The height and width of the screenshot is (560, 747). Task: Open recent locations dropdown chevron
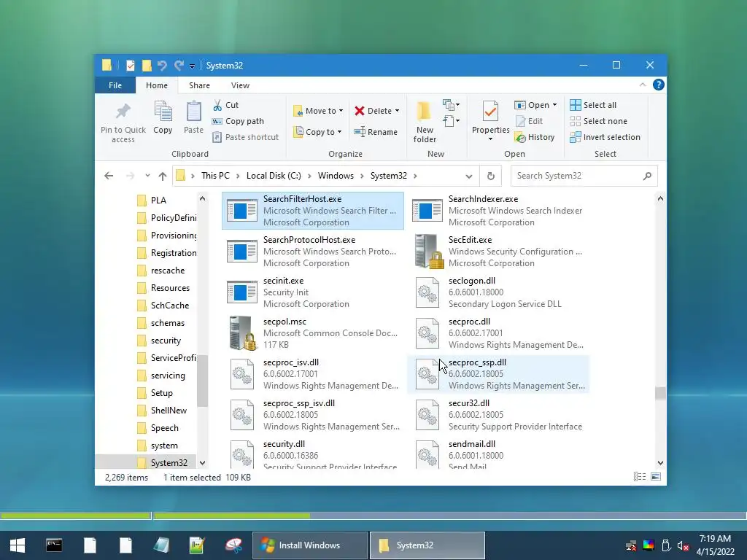point(147,176)
